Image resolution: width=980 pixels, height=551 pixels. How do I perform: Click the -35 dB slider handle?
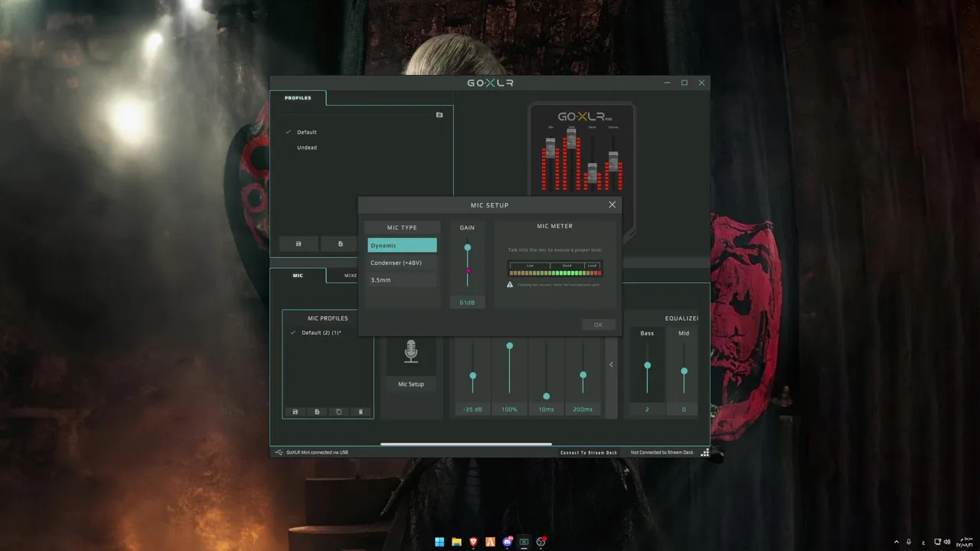[x=472, y=376]
